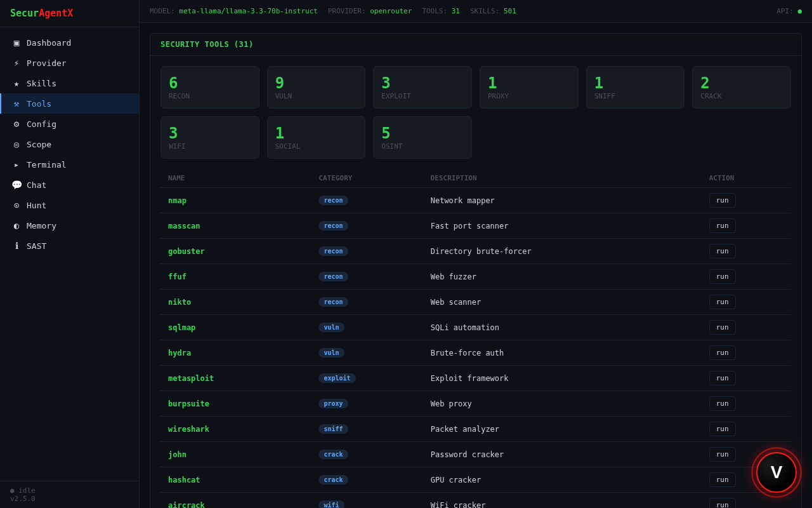The image size is (812, 508).
Task: Select the john tool name
Action: point(177,455)
